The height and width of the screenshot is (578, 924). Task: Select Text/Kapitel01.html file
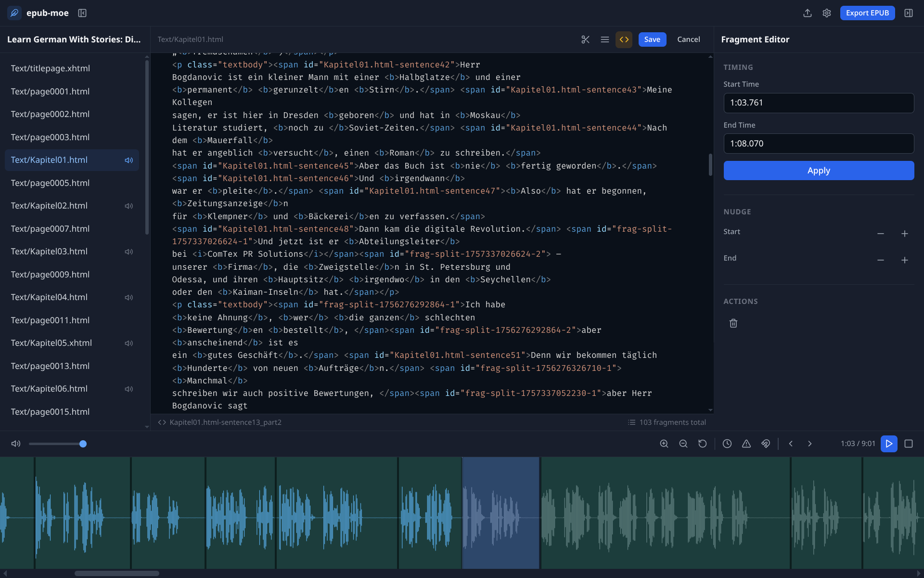coord(72,160)
